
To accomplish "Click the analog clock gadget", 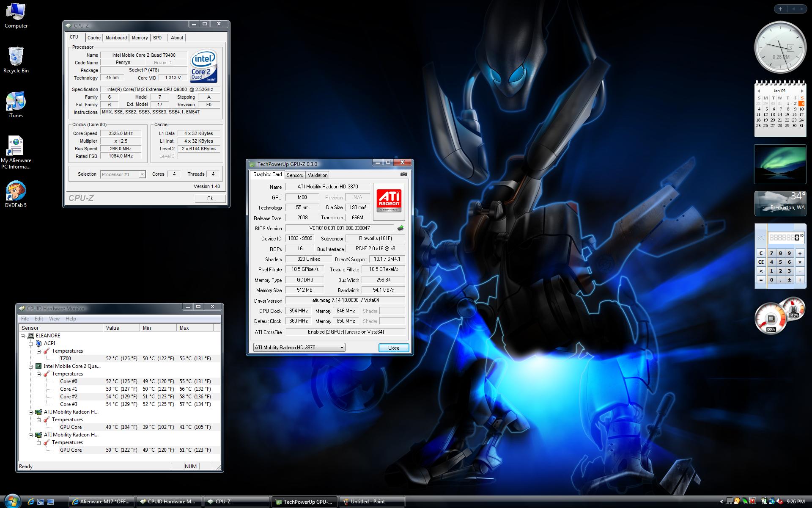I will [780, 47].
